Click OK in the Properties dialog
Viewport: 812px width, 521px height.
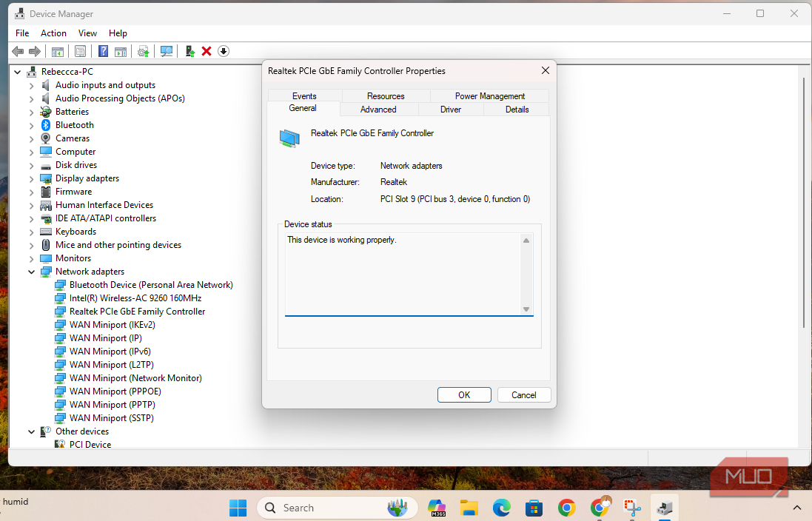[x=464, y=394]
